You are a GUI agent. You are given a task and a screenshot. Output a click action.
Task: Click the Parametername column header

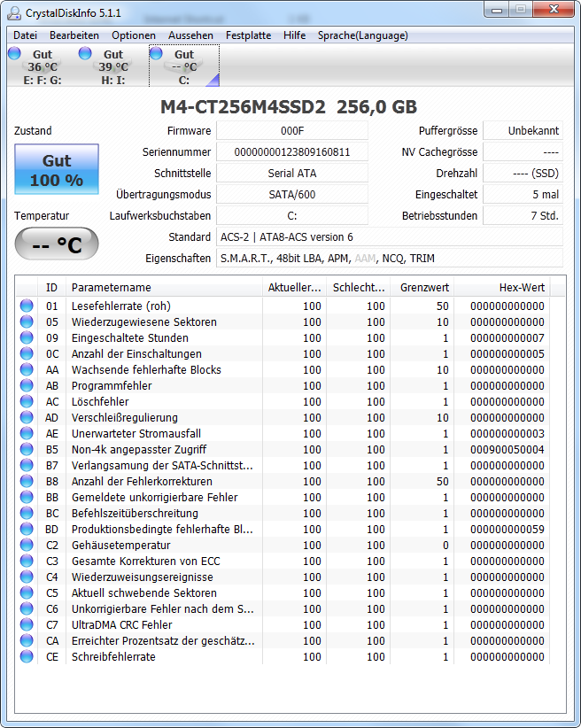164,288
